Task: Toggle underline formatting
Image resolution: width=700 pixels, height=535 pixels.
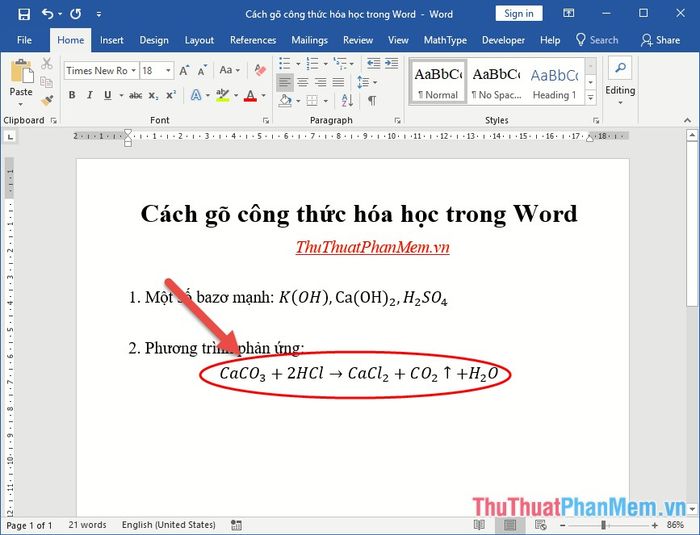Action: point(108,95)
